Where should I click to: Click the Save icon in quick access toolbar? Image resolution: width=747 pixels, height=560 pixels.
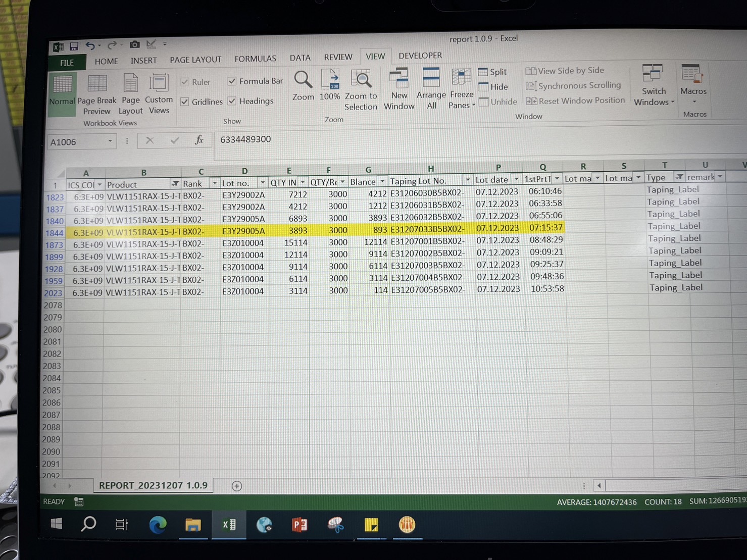pyautogui.click(x=74, y=46)
